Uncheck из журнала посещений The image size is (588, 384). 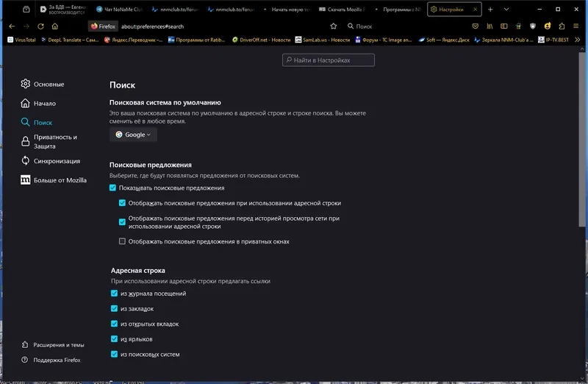[115, 294]
